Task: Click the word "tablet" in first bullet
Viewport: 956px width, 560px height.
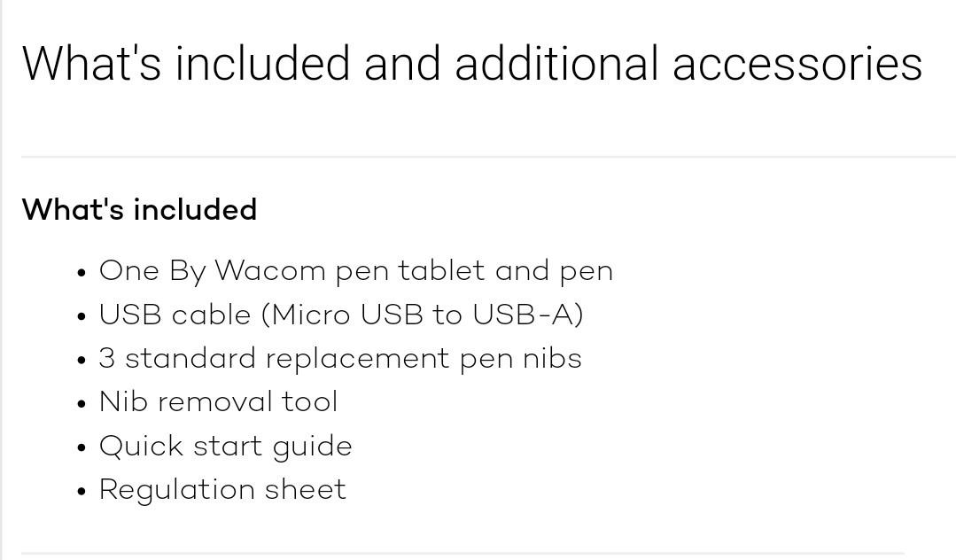Action: (x=441, y=270)
